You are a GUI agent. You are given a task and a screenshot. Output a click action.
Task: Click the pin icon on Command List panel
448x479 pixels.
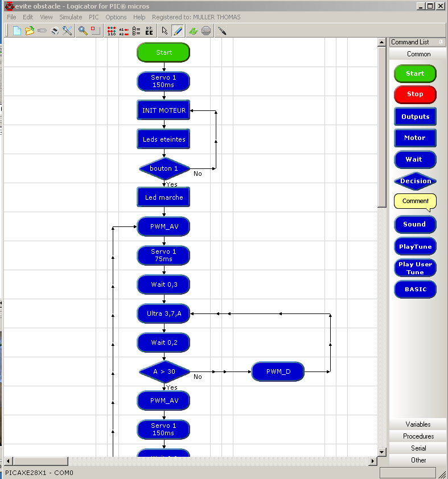[x=441, y=42]
